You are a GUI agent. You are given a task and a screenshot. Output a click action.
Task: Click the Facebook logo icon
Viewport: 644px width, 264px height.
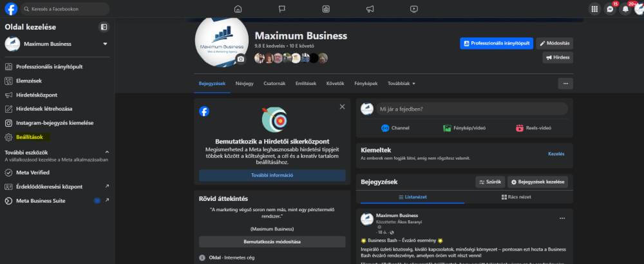coord(11,8)
